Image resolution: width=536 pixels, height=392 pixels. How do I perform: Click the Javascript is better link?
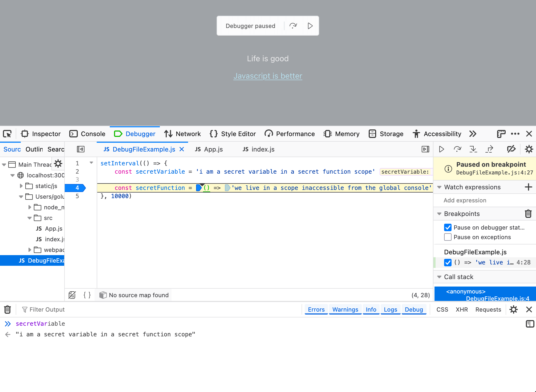[x=268, y=76]
